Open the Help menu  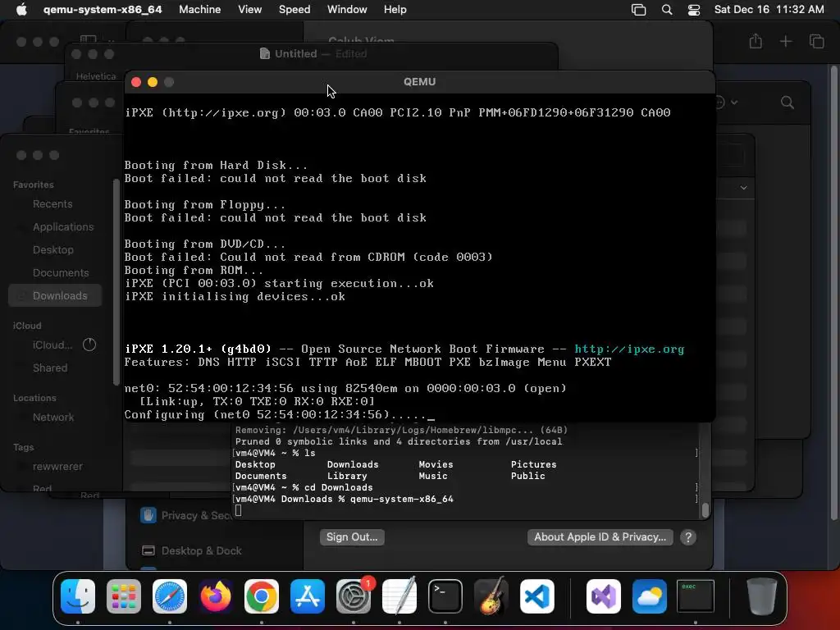(395, 9)
